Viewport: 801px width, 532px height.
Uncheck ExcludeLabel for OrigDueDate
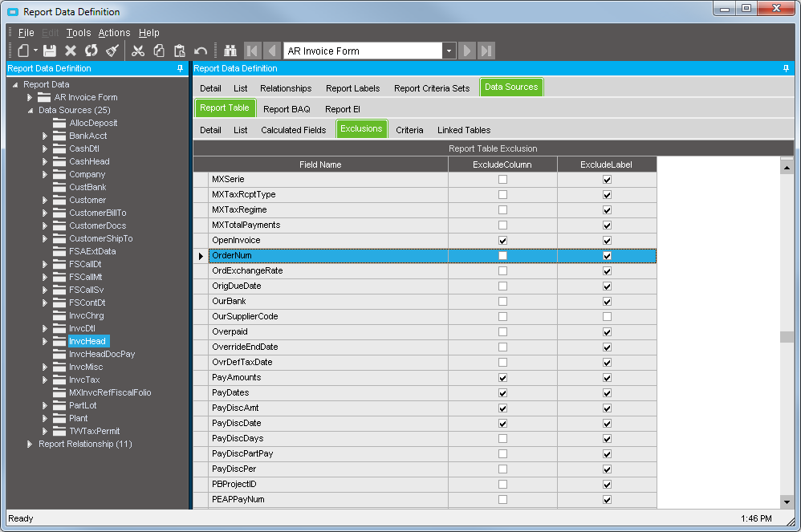607,286
